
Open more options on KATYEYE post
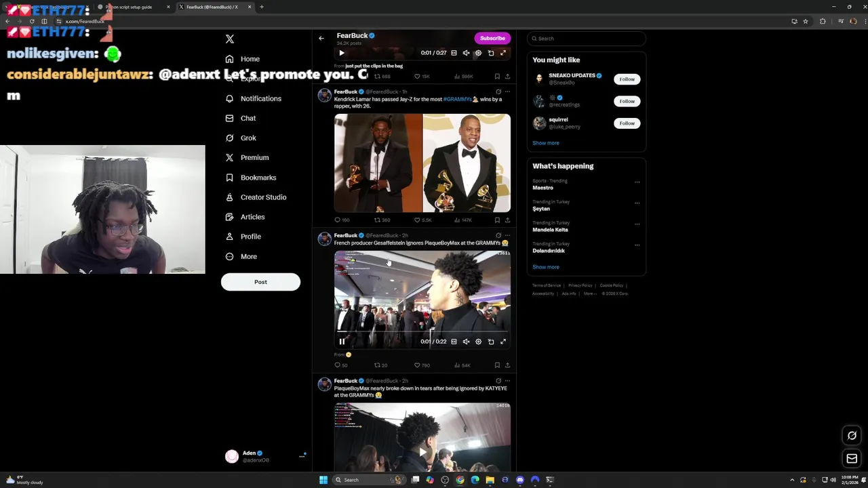click(507, 381)
